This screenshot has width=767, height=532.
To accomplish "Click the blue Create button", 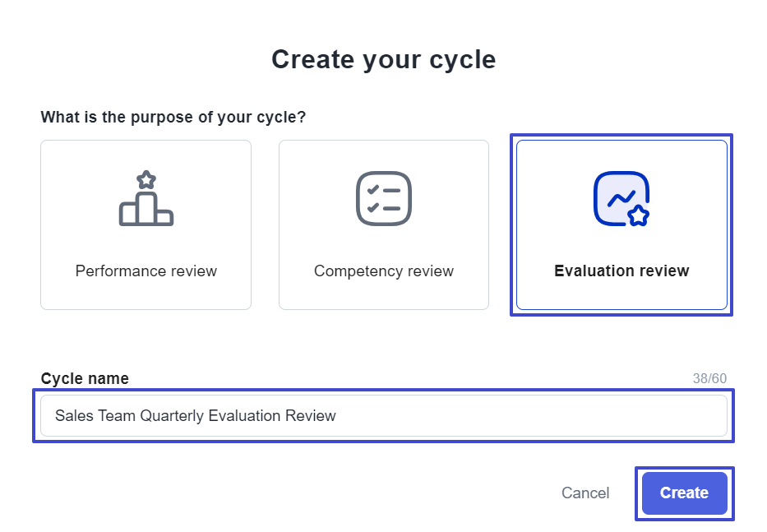I will click(x=684, y=493).
